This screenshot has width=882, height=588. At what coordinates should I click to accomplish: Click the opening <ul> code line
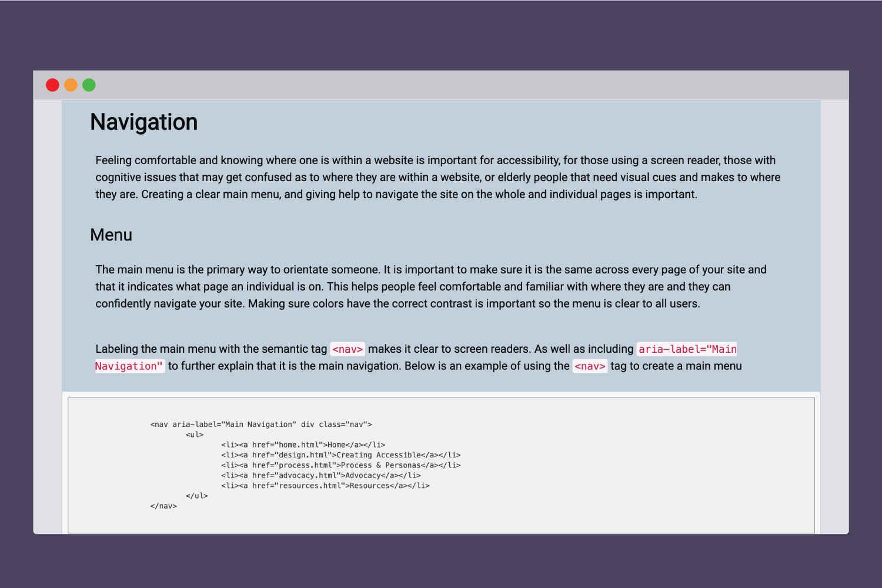click(x=195, y=435)
